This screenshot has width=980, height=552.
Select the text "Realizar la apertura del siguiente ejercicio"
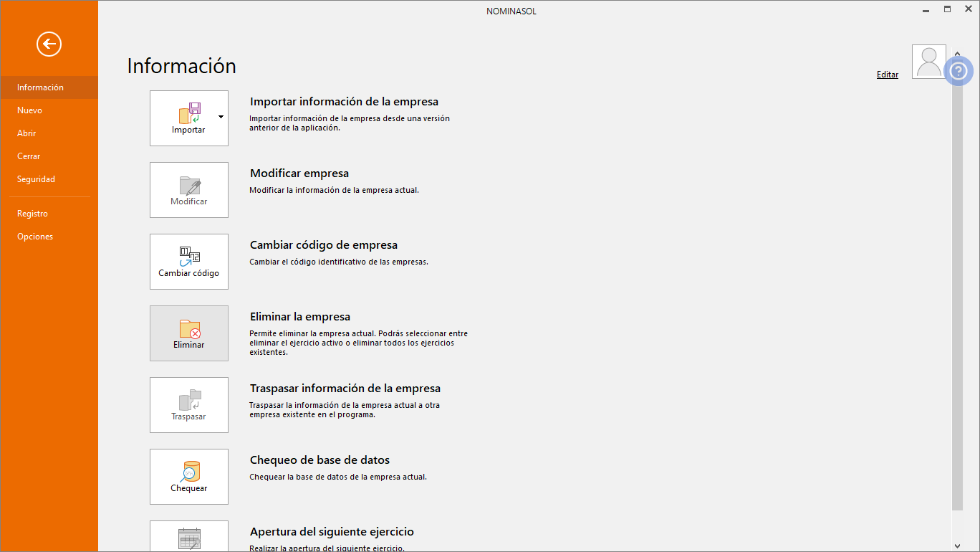click(327, 548)
